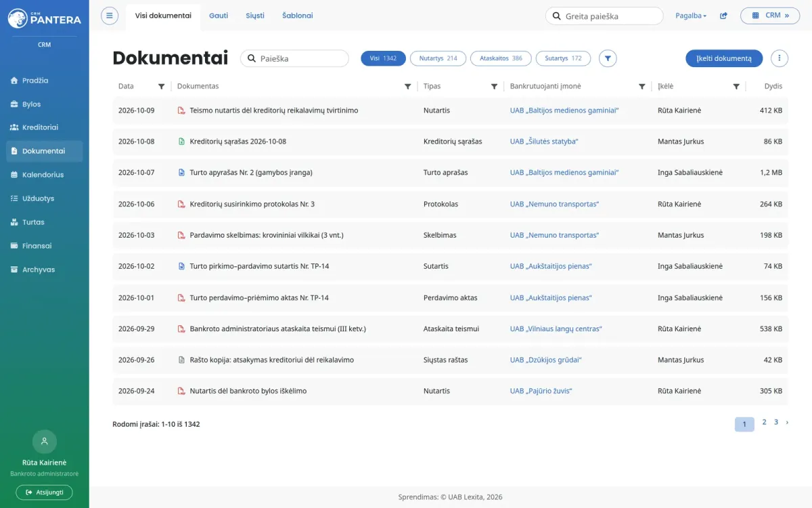Click file icon of Turto apyrašas Nr. 2
The width and height of the screenshot is (812, 508).
[181, 173]
